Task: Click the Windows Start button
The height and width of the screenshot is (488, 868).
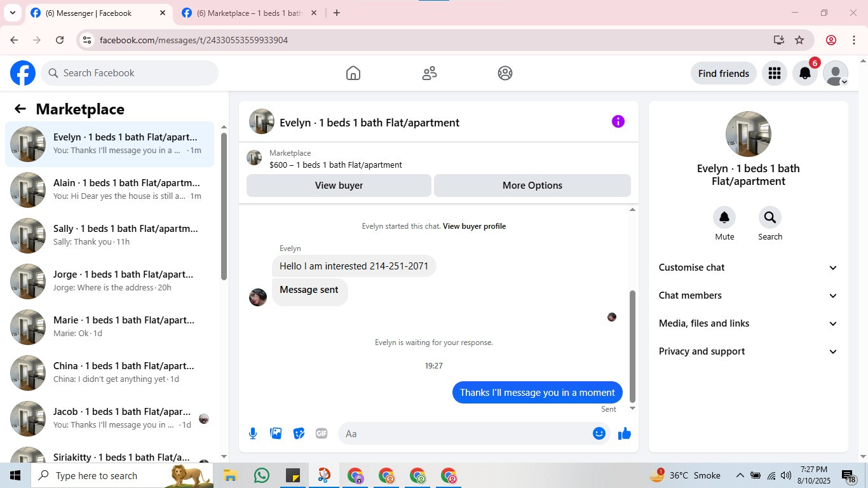Action: [x=15, y=475]
